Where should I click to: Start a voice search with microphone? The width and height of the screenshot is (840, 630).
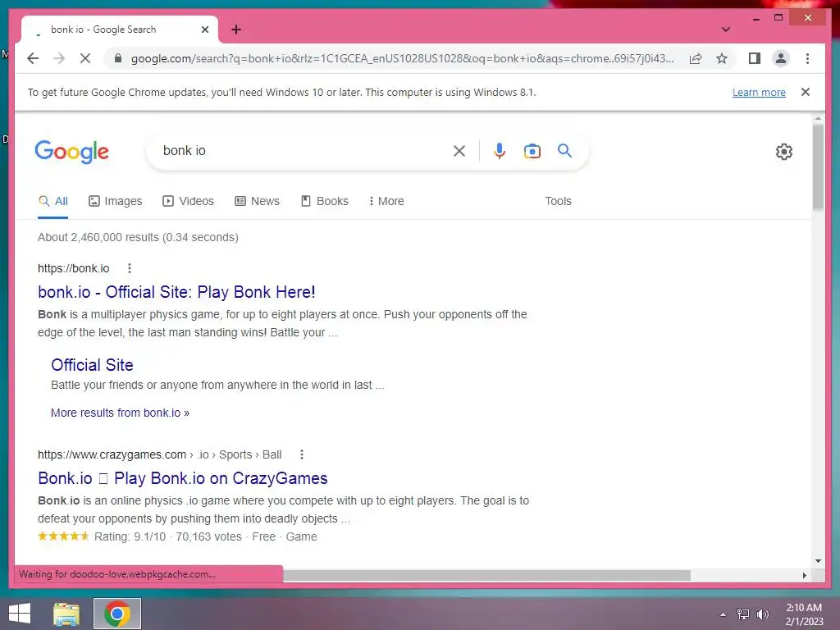(x=500, y=151)
